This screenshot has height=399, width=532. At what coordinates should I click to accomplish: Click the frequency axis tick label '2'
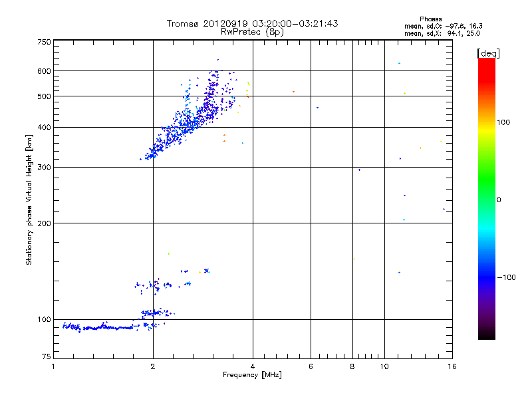coord(153,366)
